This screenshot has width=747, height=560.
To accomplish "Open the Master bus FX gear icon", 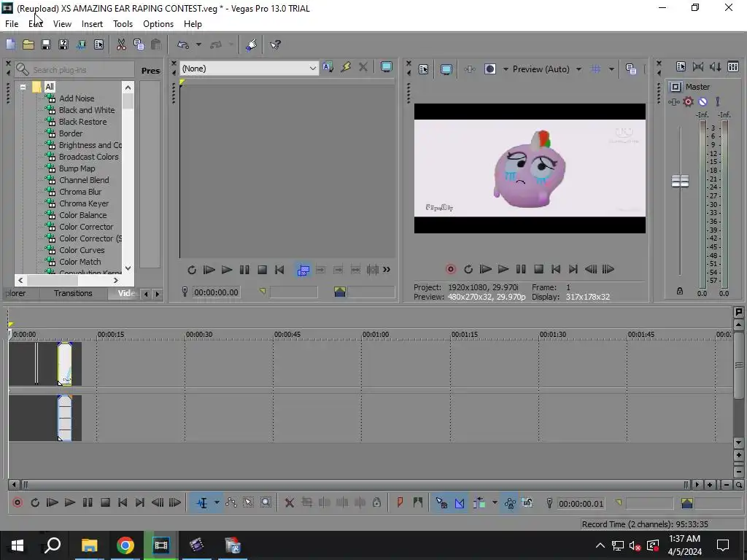I will click(688, 101).
